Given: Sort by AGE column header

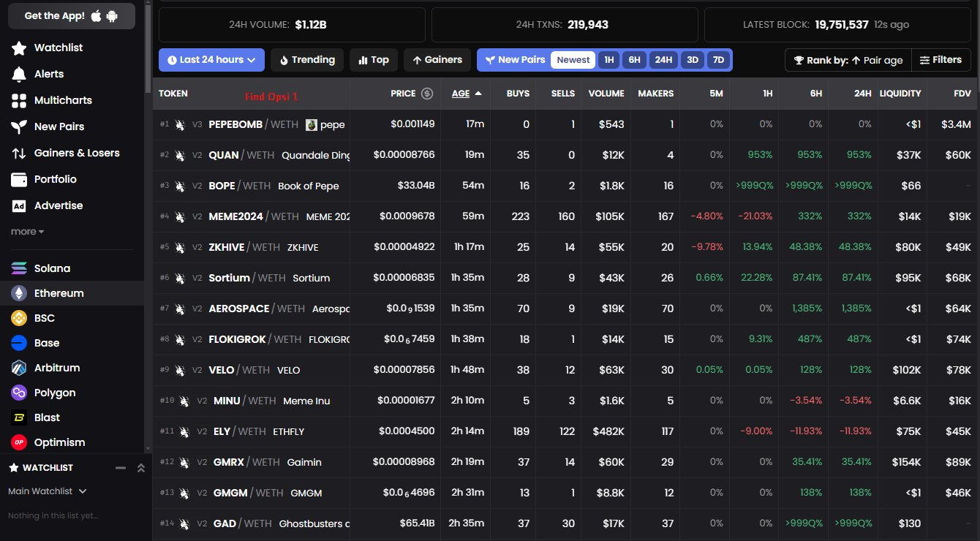Looking at the screenshot, I should pos(467,94).
